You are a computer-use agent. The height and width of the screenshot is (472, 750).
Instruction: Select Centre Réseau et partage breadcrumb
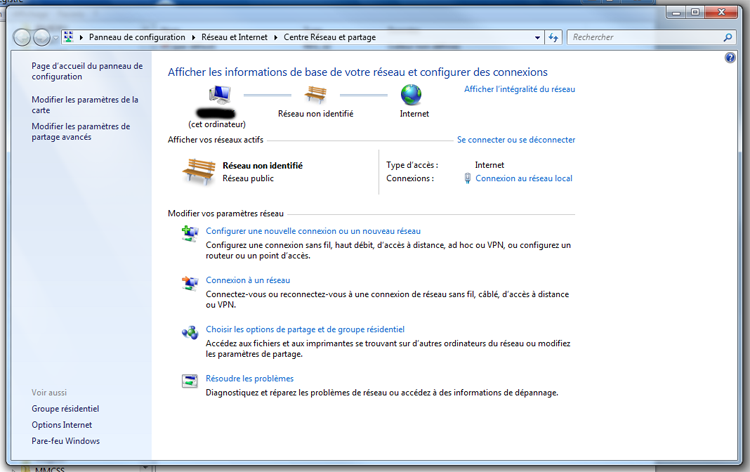click(x=330, y=37)
